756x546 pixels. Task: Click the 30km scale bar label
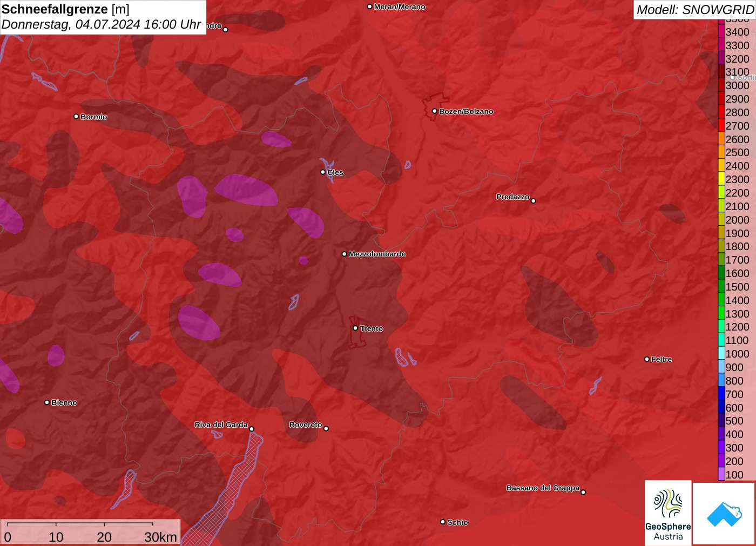tap(160, 537)
